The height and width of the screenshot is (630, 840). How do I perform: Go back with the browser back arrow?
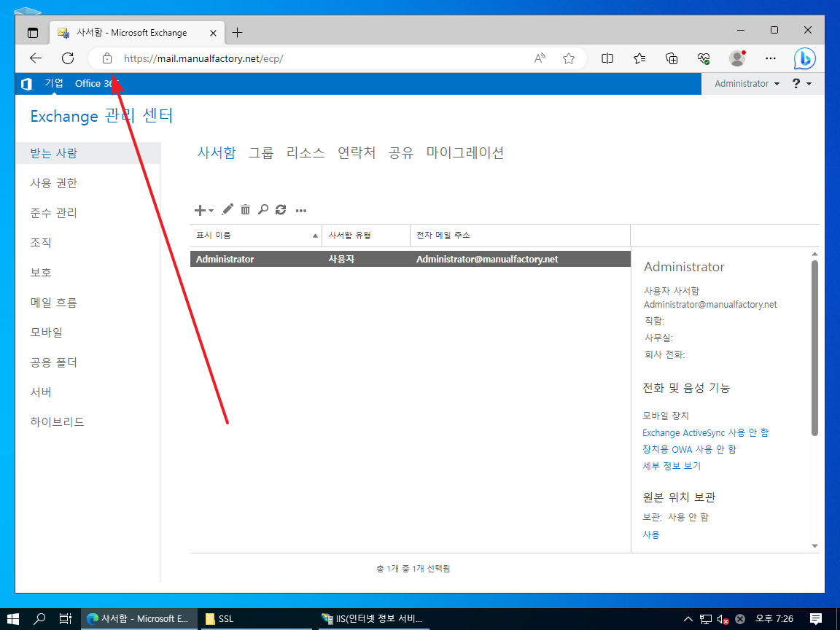click(x=35, y=58)
